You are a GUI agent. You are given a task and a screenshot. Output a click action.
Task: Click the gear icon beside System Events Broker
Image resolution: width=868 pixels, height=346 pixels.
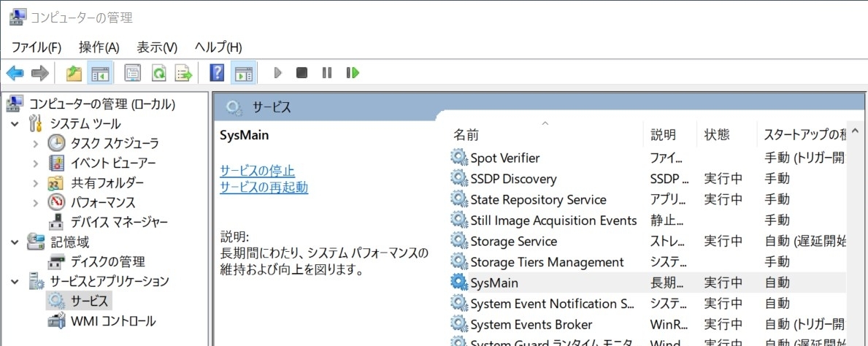pos(459,324)
